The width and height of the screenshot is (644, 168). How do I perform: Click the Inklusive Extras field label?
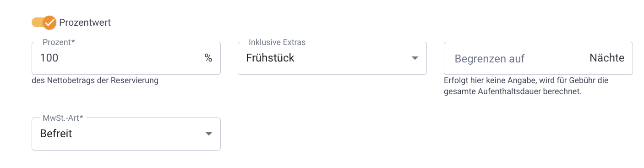pyautogui.click(x=277, y=42)
